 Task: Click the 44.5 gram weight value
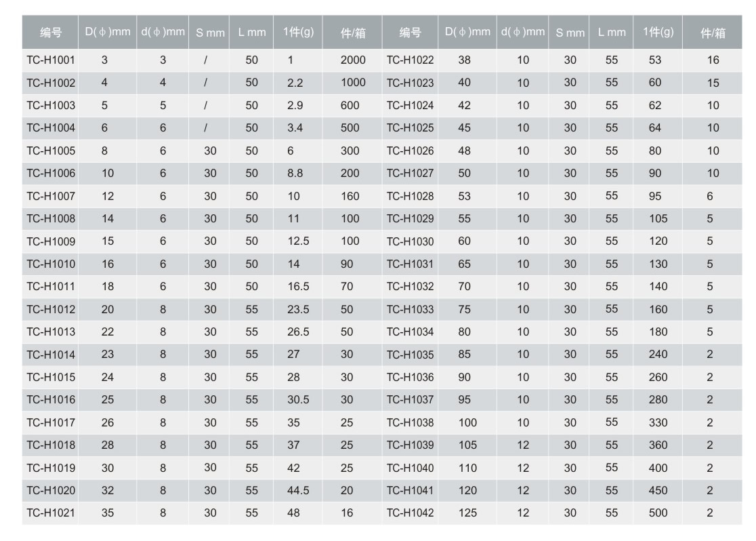(298, 491)
